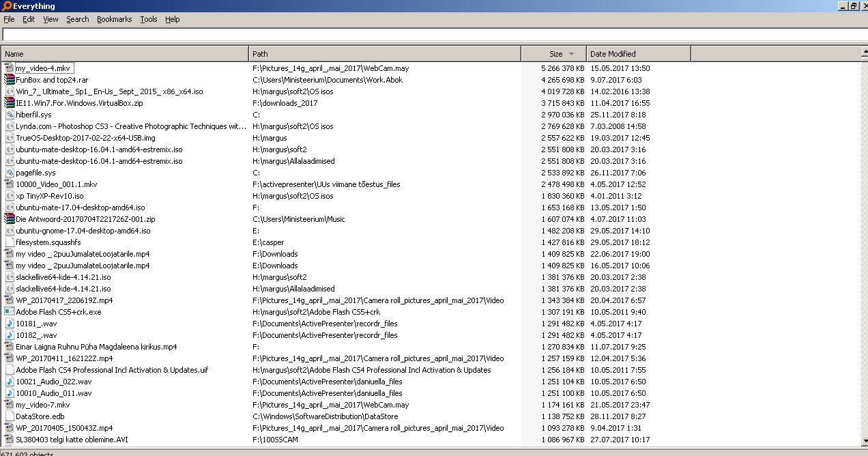Image resolution: width=868 pixels, height=456 pixels.
Task: Click the my_video-7.mkv video icon
Action: click(x=10, y=405)
